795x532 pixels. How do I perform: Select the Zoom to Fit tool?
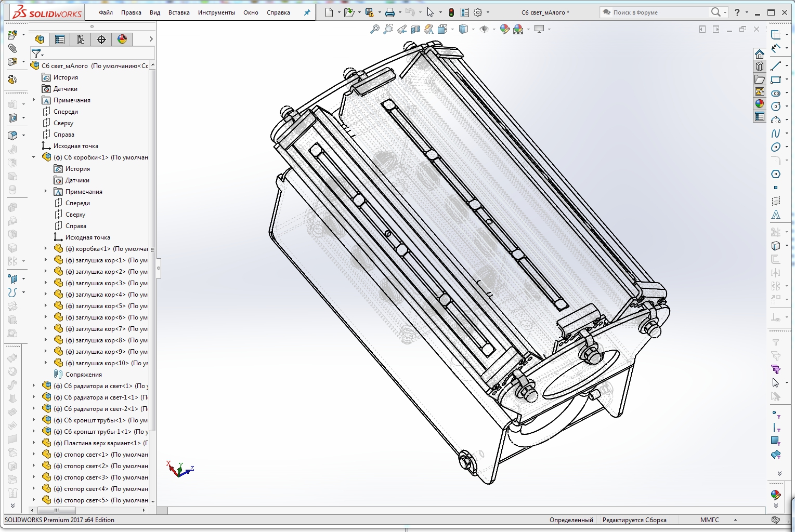[375, 29]
